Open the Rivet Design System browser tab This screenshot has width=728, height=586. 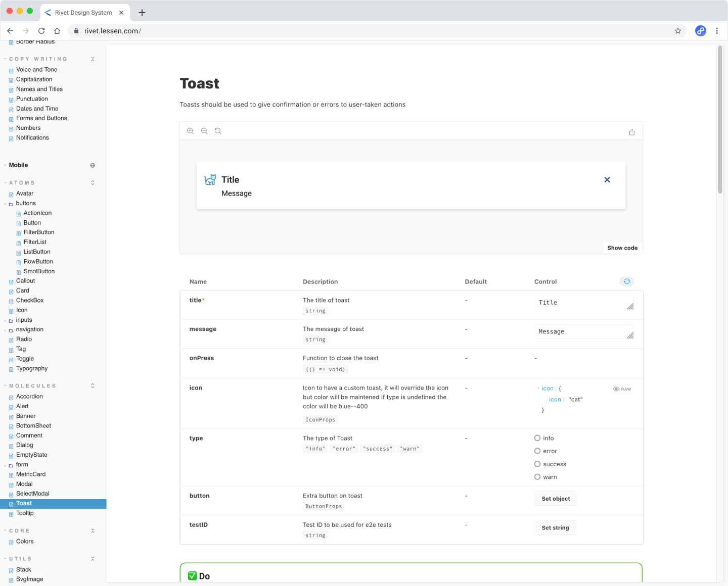83,13
